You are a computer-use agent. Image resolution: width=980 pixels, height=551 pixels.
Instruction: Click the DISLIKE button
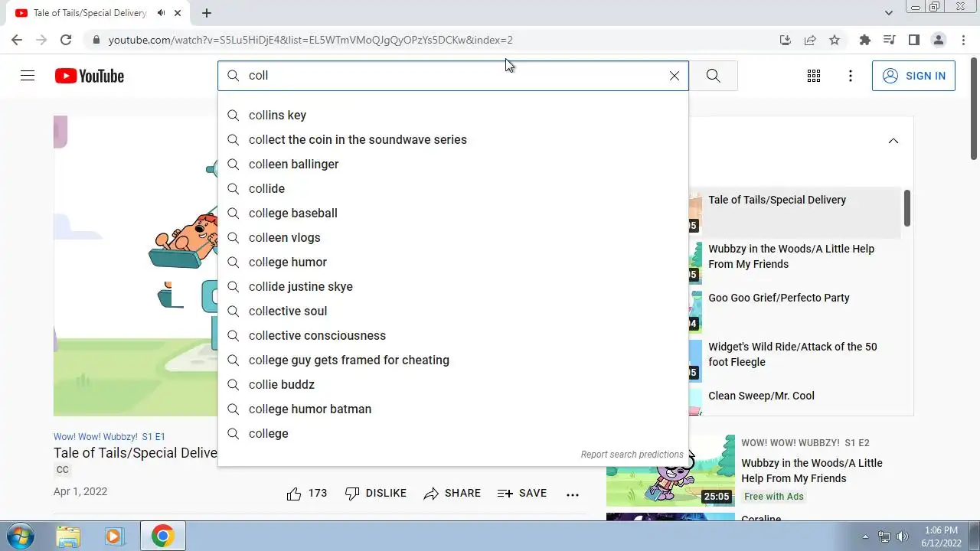(x=376, y=494)
